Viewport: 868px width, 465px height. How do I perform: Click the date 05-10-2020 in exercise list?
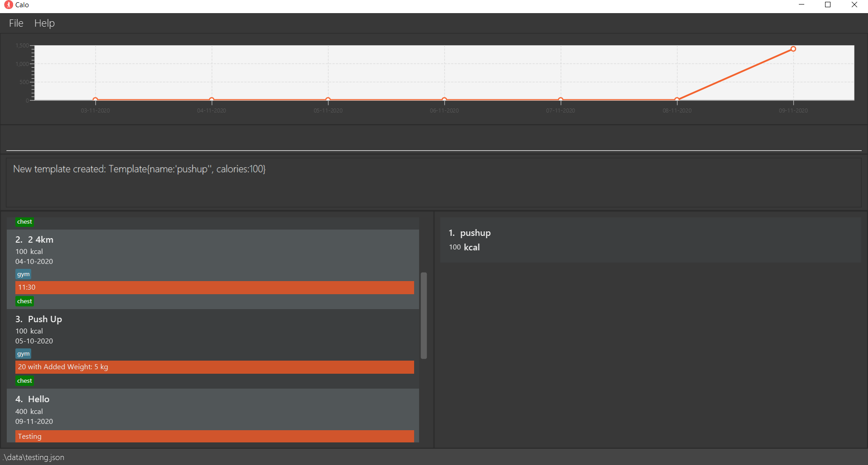(34, 341)
